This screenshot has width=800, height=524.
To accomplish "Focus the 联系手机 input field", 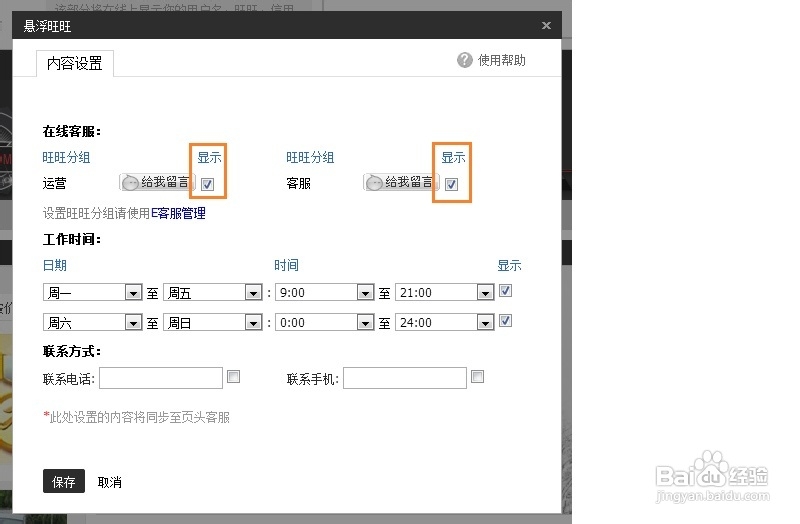I will coord(405,378).
